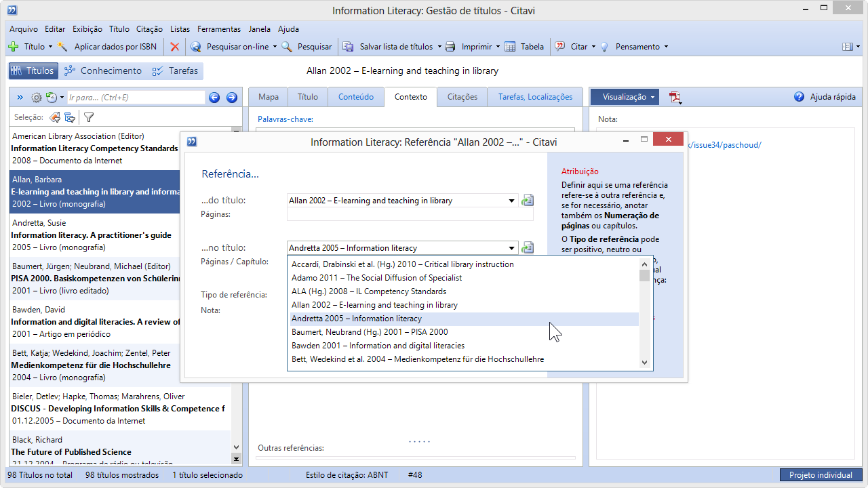Click the Imprimir printer icon
The width and height of the screenshot is (868, 488).
tap(450, 47)
